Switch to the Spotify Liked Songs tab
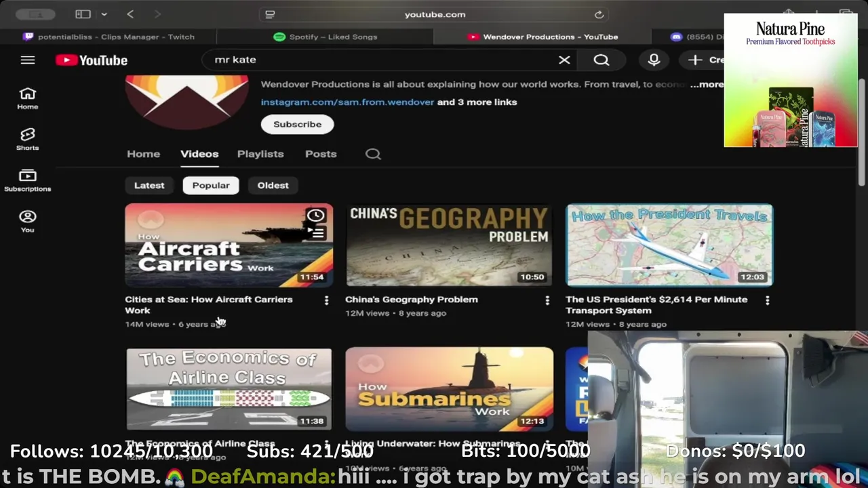 click(x=325, y=37)
